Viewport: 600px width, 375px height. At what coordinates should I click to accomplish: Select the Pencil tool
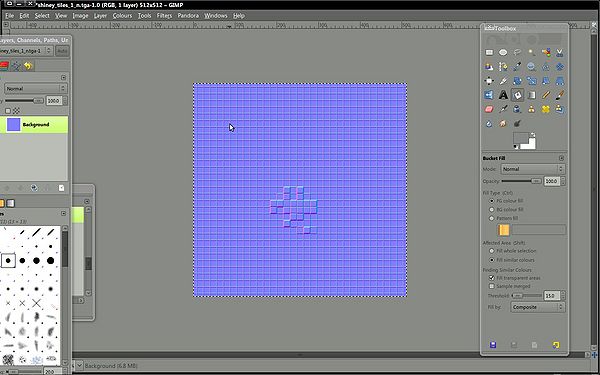546,95
